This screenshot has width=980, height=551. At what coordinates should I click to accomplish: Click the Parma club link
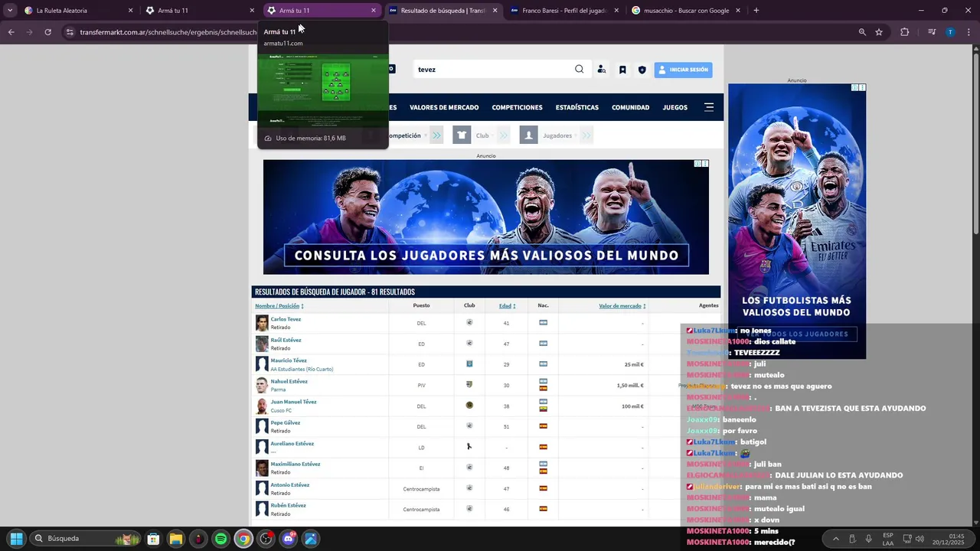pyautogui.click(x=277, y=390)
